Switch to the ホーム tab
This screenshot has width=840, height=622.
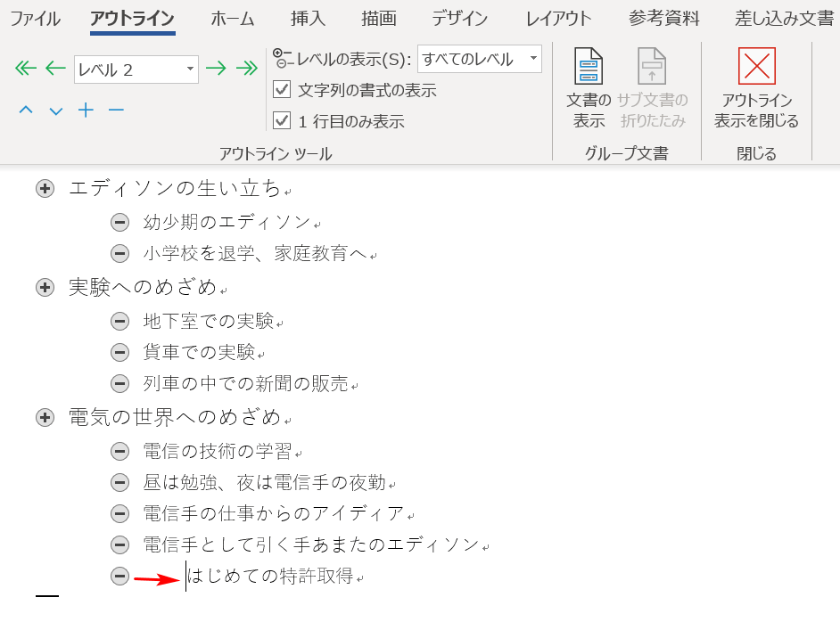(233, 19)
